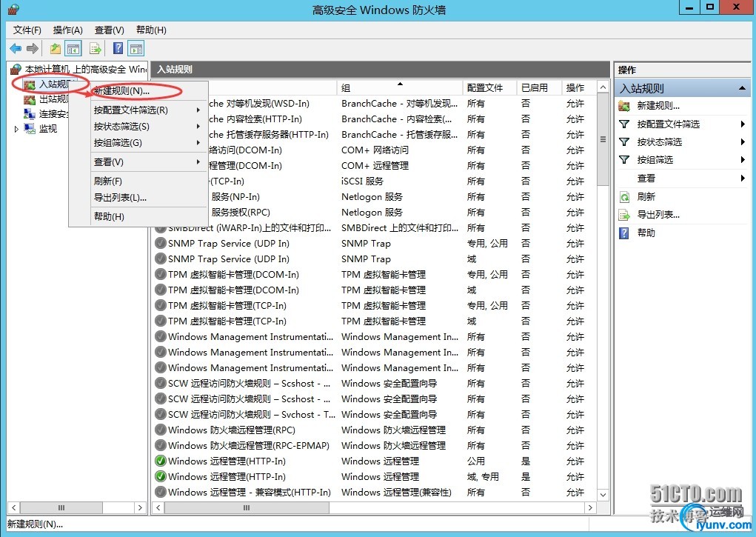Open the 查看(V) menu in menu bar
This screenshot has height=537, width=756.
coord(110,30)
